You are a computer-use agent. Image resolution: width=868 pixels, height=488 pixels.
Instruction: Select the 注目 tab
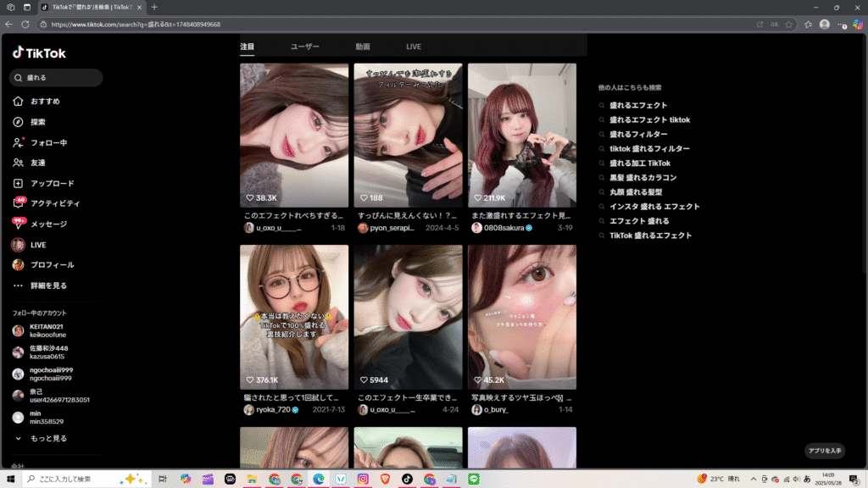[x=247, y=47]
